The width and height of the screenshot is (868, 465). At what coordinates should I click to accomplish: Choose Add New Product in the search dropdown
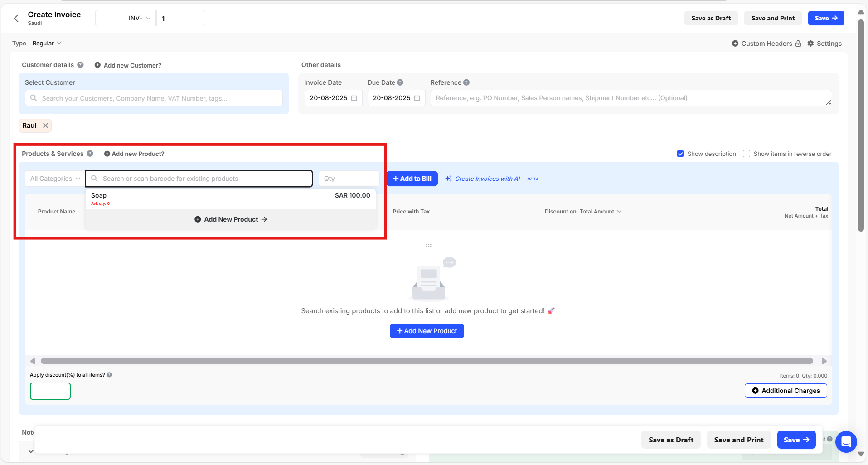click(231, 219)
